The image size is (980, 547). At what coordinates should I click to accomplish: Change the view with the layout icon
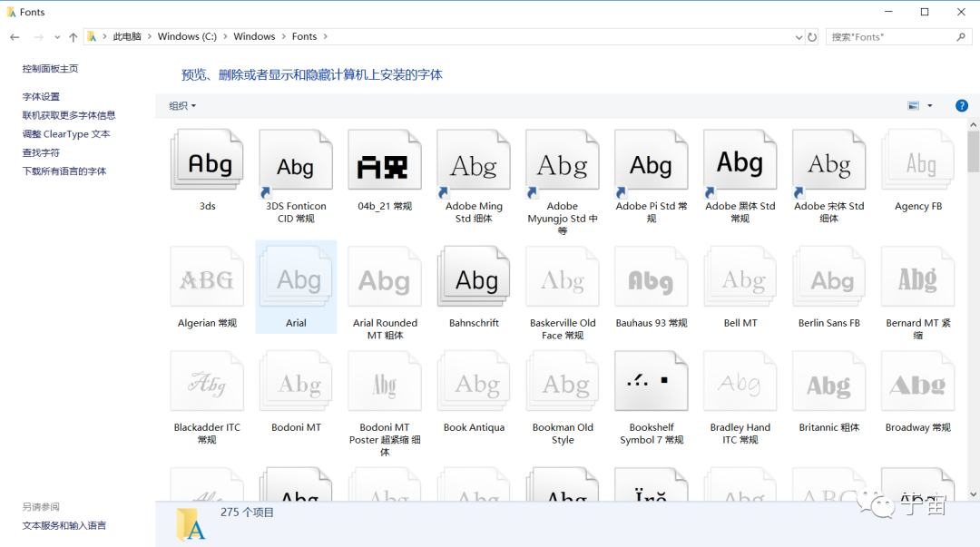coord(913,105)
